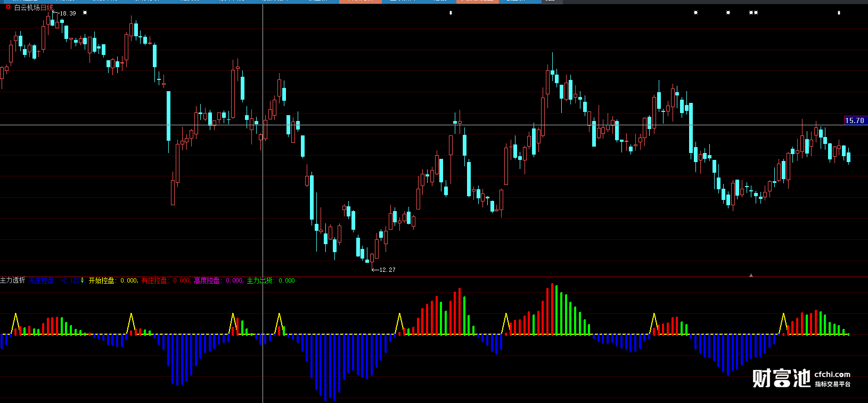Click the small gray triangle above indicator pane
The image size is (868, 403).
coord(751,275)
